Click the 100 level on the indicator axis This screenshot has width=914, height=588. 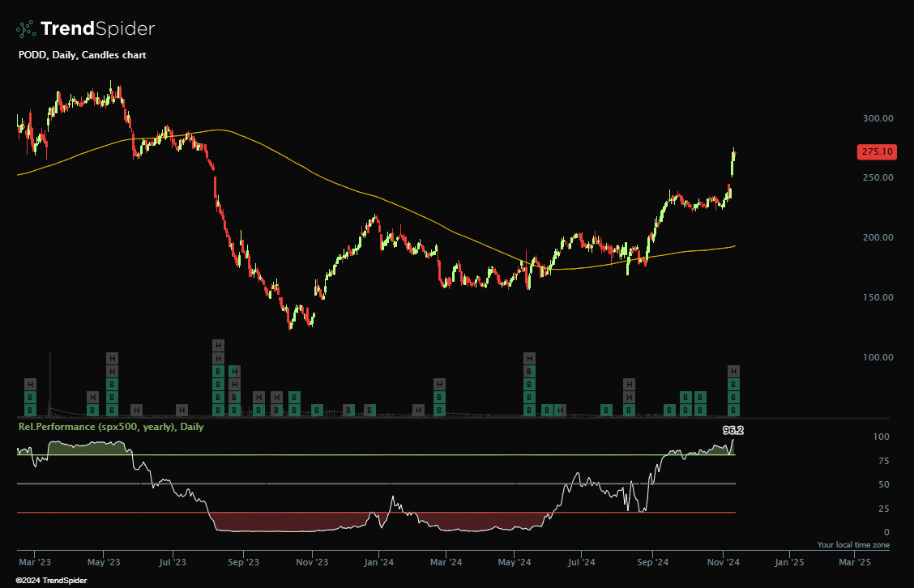tap(882, 437)
